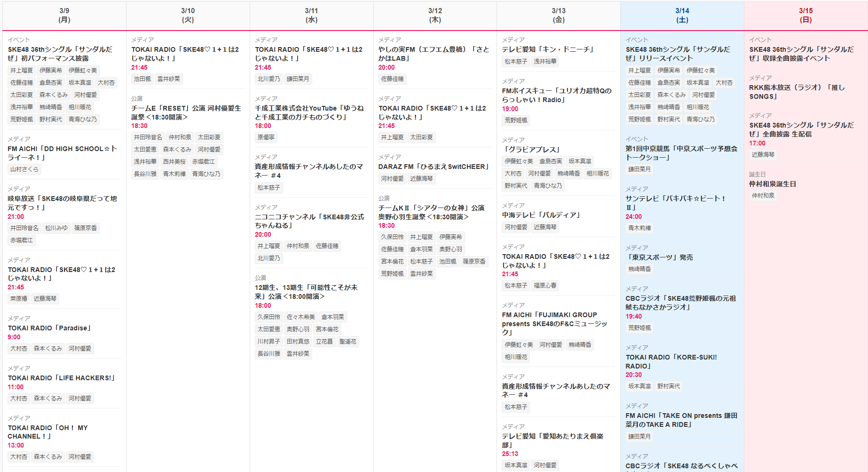Open チームE RESET公演 河村優愛生誕祭 link
The width and height of the screenshot is (868, 472).
pyautogui.click(x=186, y=112)
